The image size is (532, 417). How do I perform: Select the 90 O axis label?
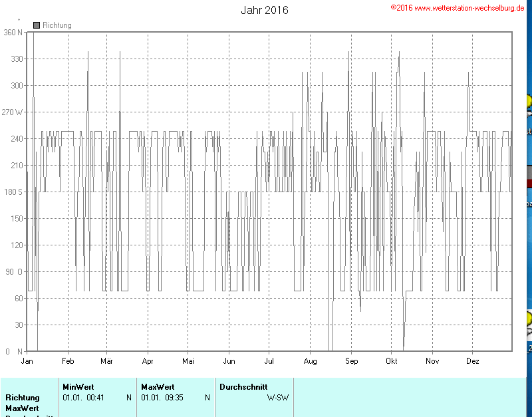point(13,272)
